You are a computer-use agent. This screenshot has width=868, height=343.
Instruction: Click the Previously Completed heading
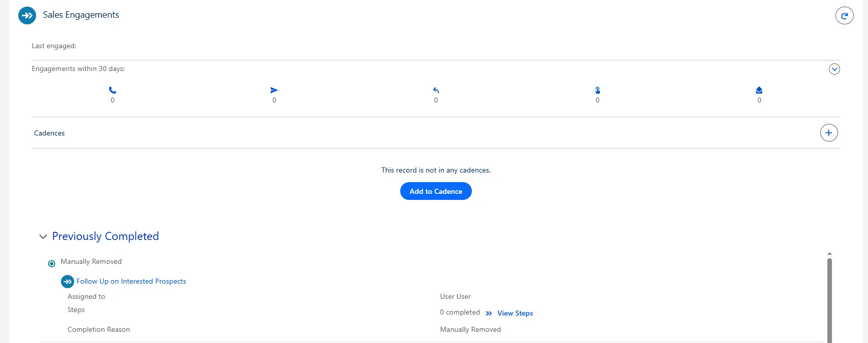coord(105,236)
